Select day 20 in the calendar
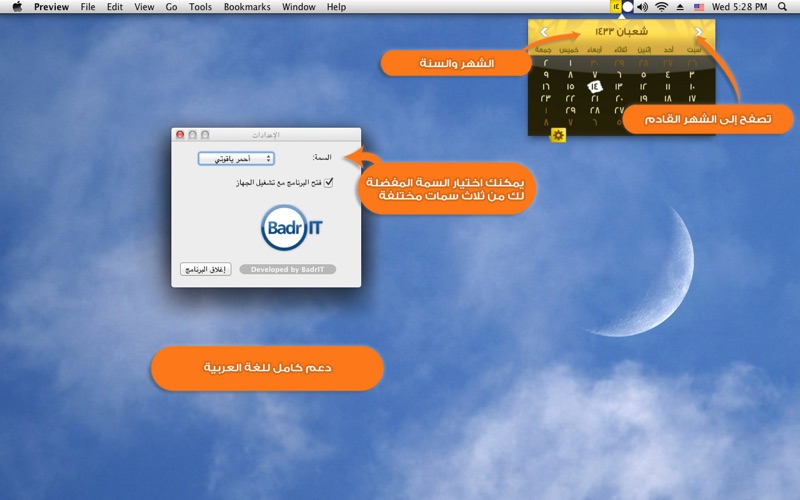This screenshot has width=800, height=500. pyautogui.click(x=619, y=98)
